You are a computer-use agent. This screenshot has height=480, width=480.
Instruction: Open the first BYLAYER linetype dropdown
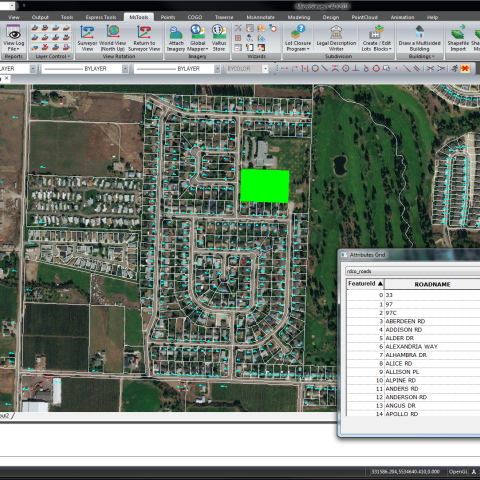point(125,69)
